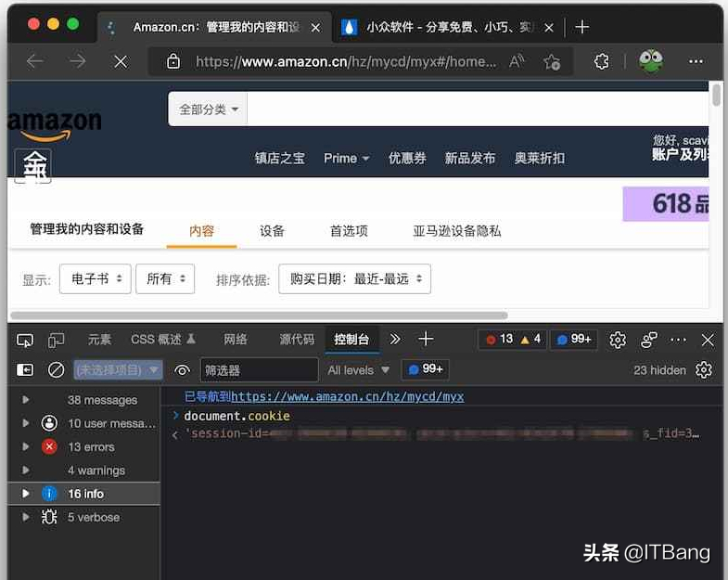
Task: Open the frog profile avatar
Action: pyautogui.click(x=651, y=61)
